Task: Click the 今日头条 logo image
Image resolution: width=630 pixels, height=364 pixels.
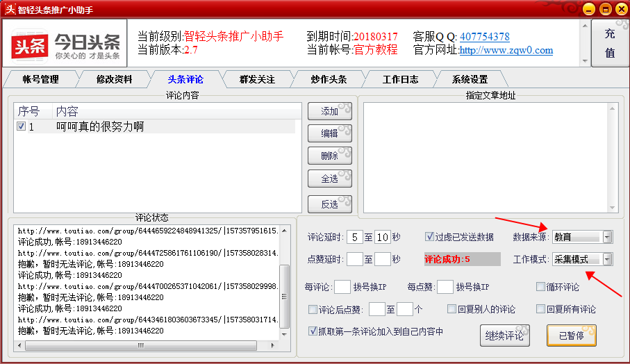Action: [x=66, y=44]
